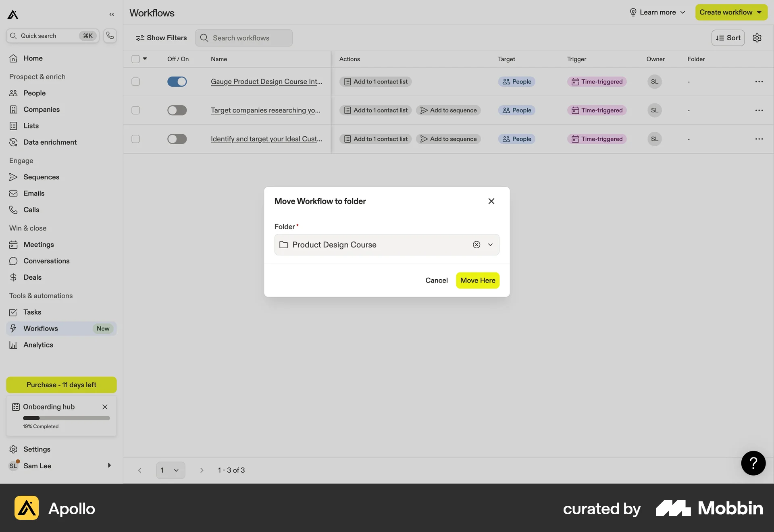Check the checkbox for Identify and target workflow
The height and width of the screenshot is (532, 774).
pos(135,139)
